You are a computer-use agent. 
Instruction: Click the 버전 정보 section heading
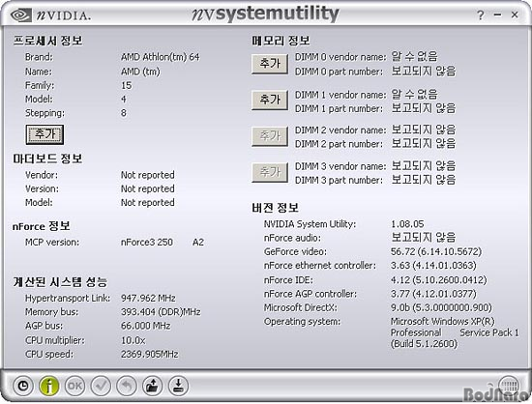click(x=275, y=208)
